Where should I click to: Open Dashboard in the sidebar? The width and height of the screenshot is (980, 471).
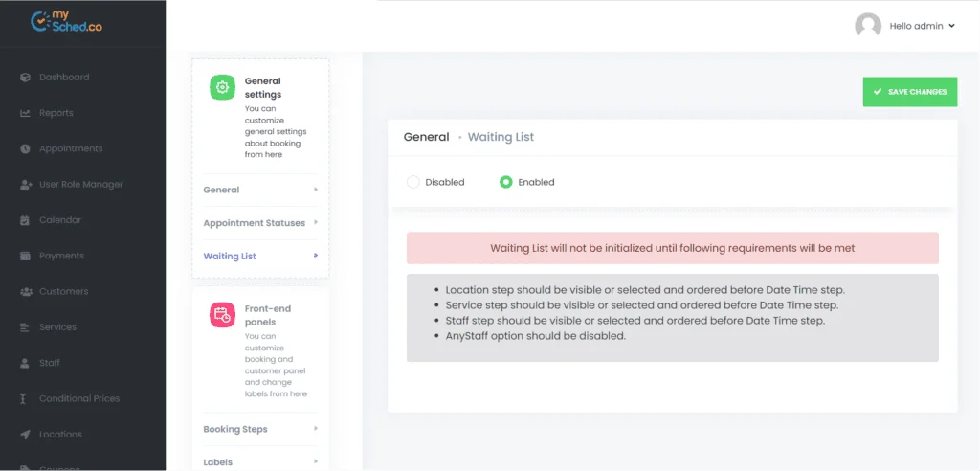[x=64, y=78]
